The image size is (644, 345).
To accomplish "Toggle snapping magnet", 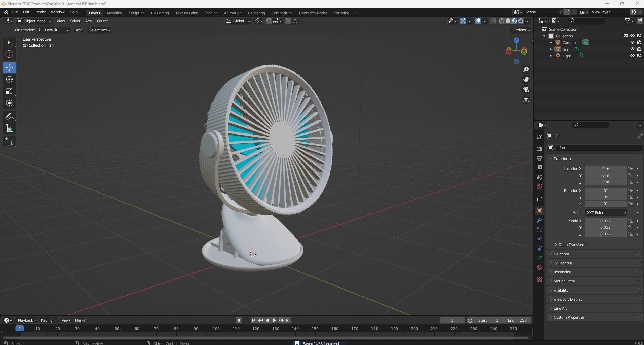I will coord(269,21).
